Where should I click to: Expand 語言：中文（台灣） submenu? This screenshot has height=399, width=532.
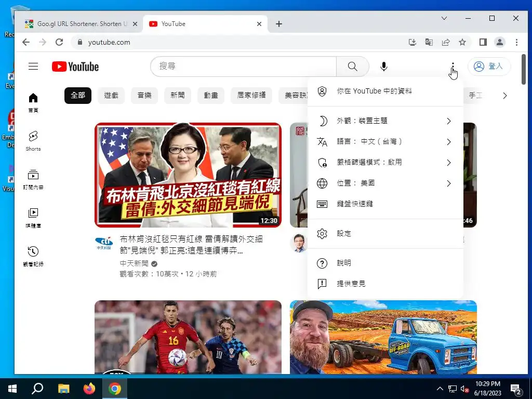pyautogui.click(x=385, y=141)
